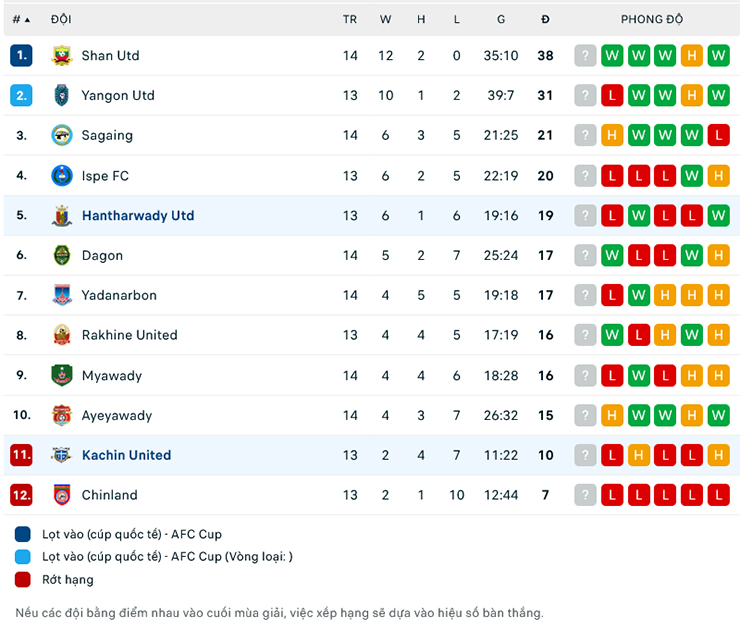Image resolution: width=740 pixels, height=629 pixels.
Task: Open the Rakhine United team link
Action: pos(129,335)
